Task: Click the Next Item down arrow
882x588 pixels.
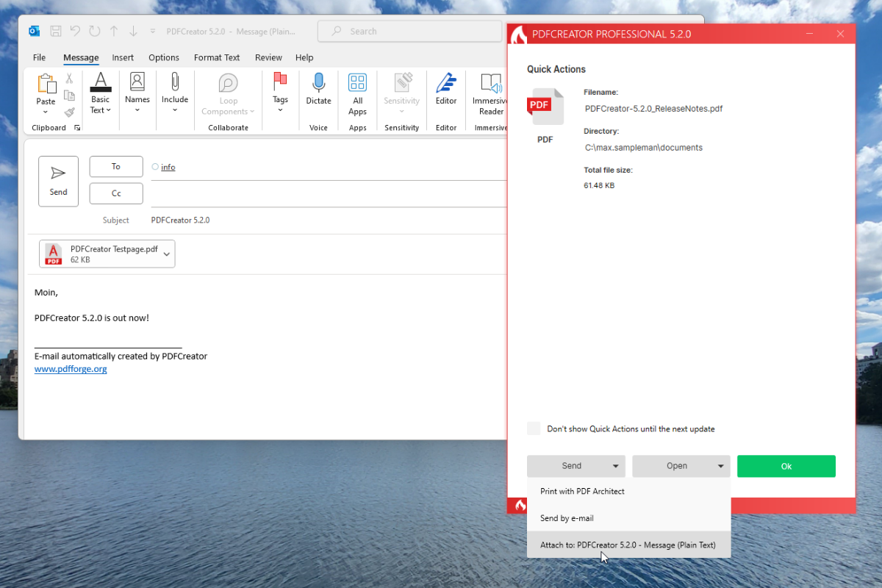Action: coord(133,31)
